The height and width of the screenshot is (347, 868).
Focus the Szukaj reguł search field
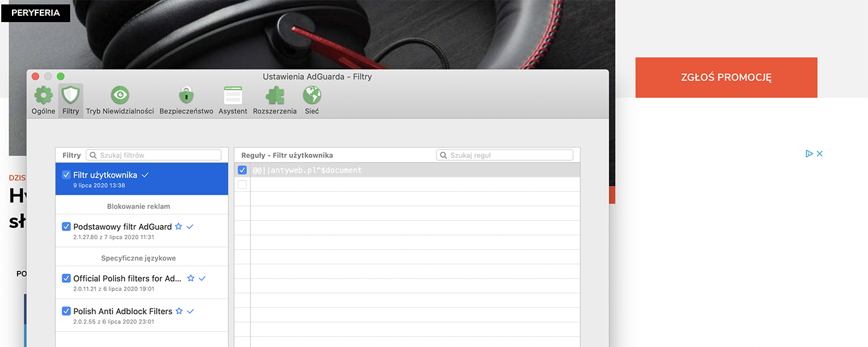(505, 155)
